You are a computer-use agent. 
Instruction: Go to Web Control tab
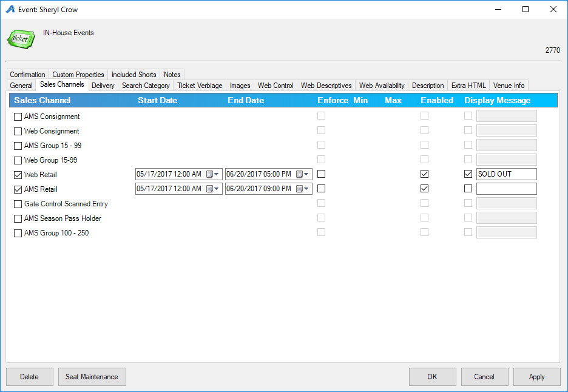tap(276, 86)
